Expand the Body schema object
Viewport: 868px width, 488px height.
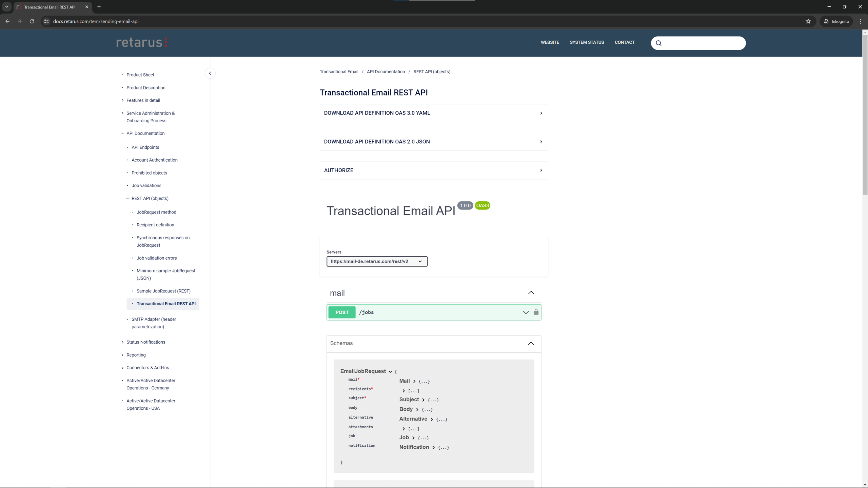(x=417, y=409)
